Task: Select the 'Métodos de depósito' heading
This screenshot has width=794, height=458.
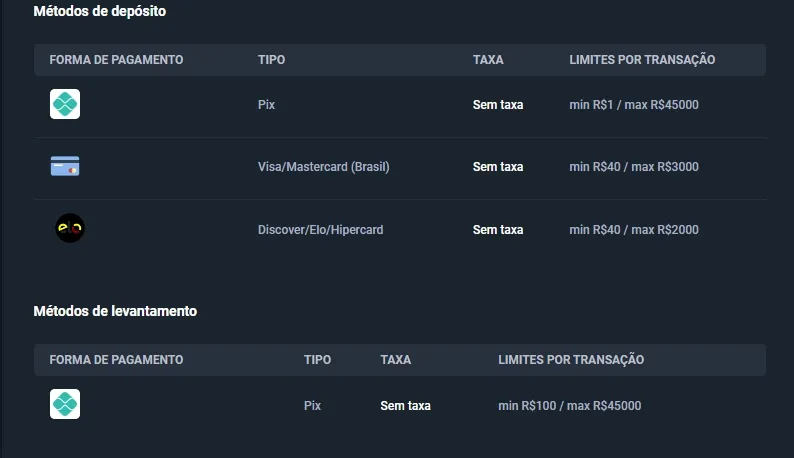Action: (100, 12)
